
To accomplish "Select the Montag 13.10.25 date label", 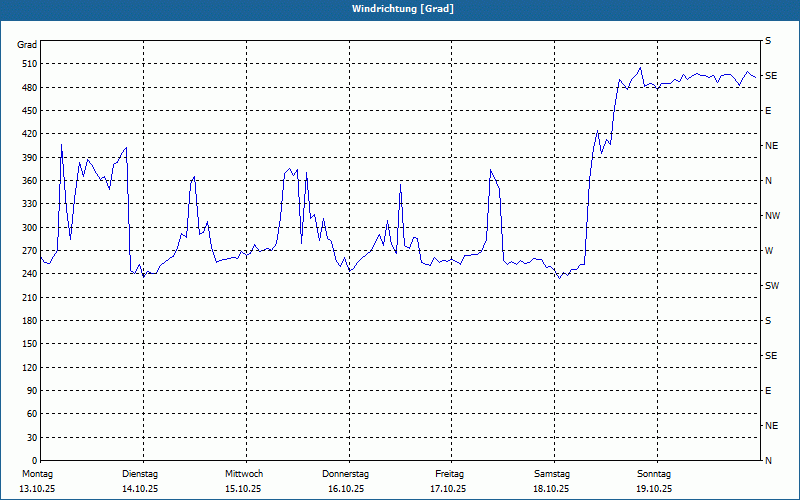I will (x=38, y=481).
